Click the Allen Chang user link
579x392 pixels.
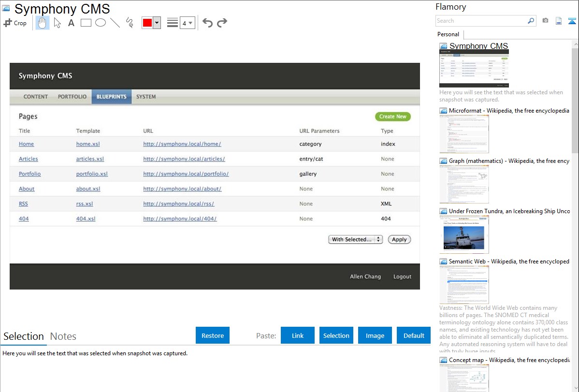(x=365, y=277)
